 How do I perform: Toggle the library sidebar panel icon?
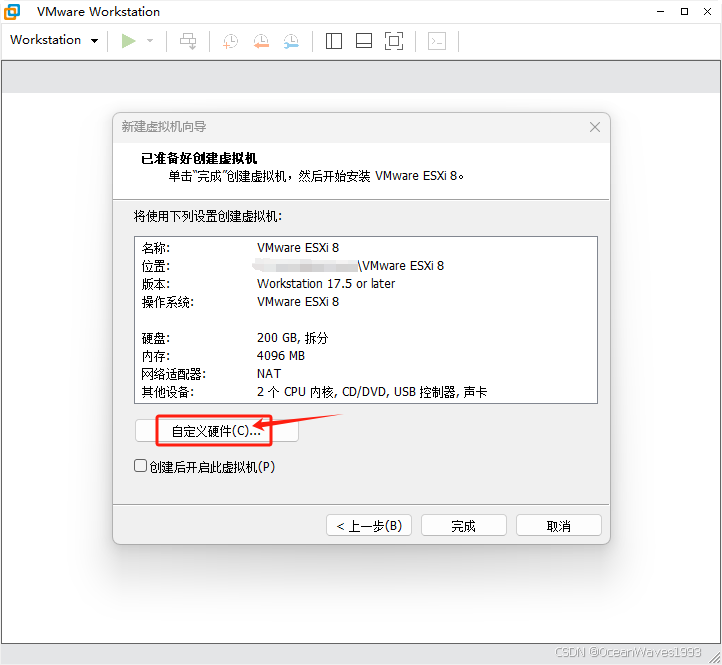click(334, 41)
